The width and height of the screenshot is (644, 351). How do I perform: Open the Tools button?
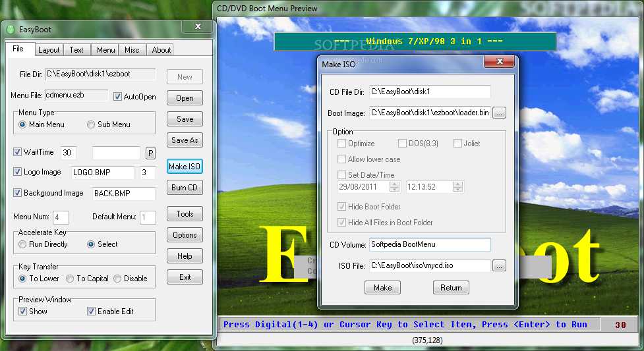[x=185, y=214]
